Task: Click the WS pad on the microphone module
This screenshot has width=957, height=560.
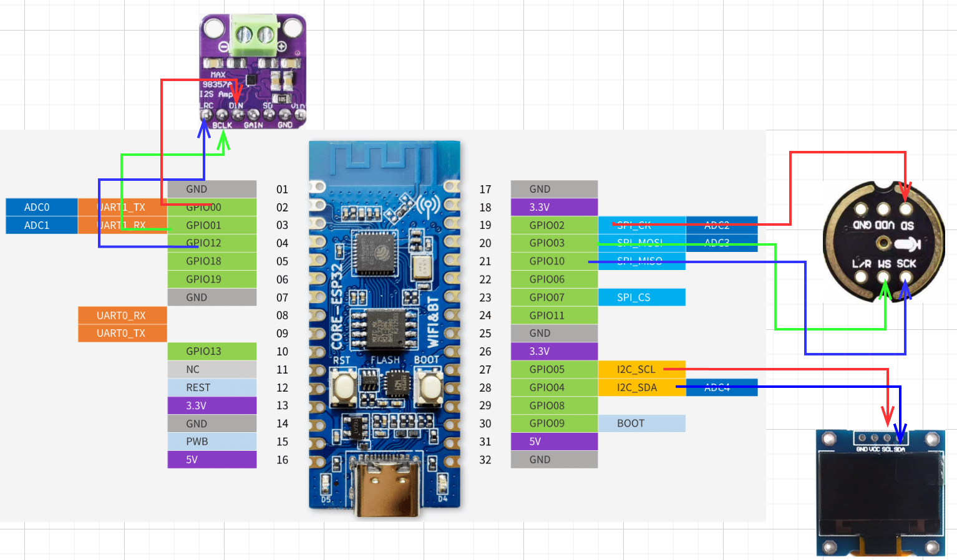Action: [x=883, y=276]
